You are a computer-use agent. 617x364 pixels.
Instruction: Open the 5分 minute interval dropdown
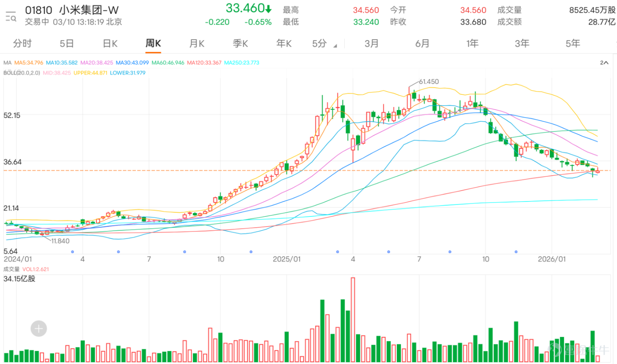click(x=324, y=44)
